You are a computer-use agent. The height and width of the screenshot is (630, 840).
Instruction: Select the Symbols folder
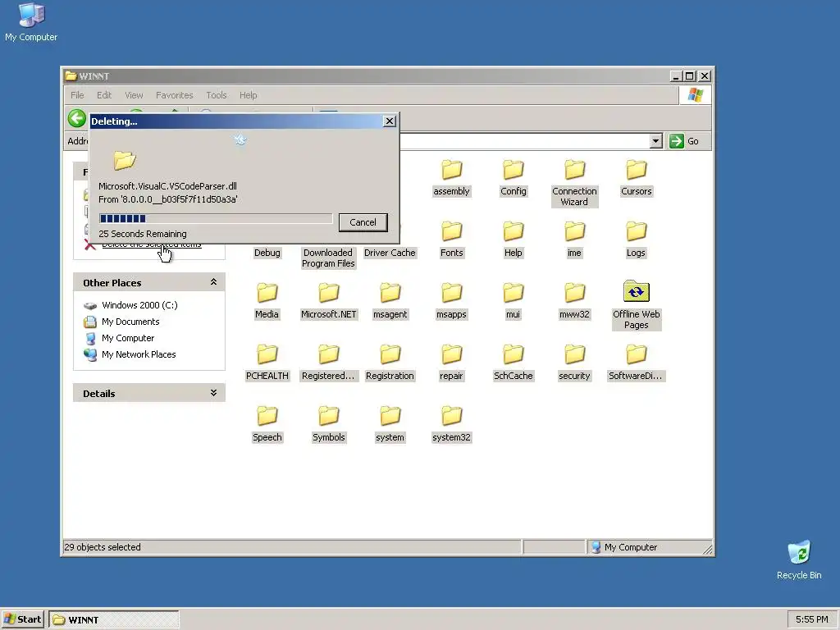coord(328,424)
